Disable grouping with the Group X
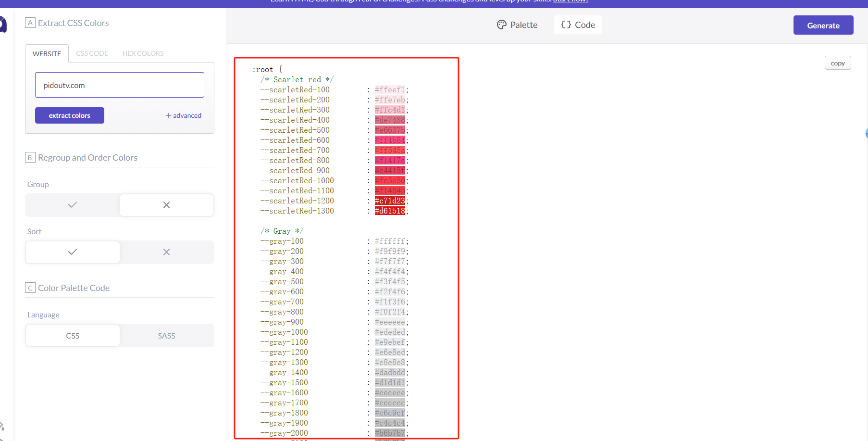 [x=166, y=205]
